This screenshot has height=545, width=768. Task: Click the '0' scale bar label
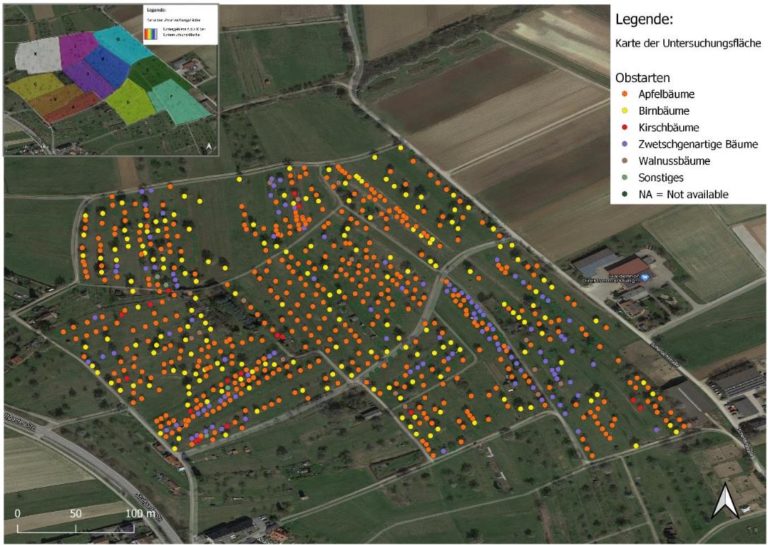18,513
